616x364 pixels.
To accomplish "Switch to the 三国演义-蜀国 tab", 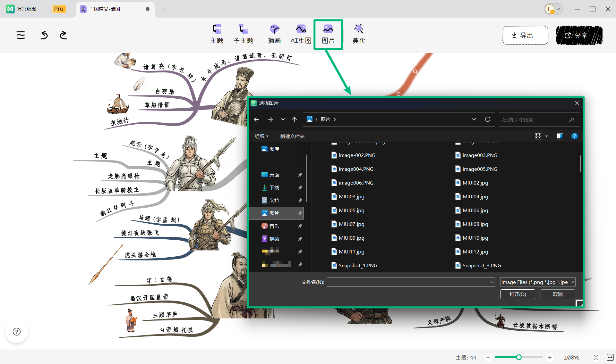I will (x=114, y=9).
